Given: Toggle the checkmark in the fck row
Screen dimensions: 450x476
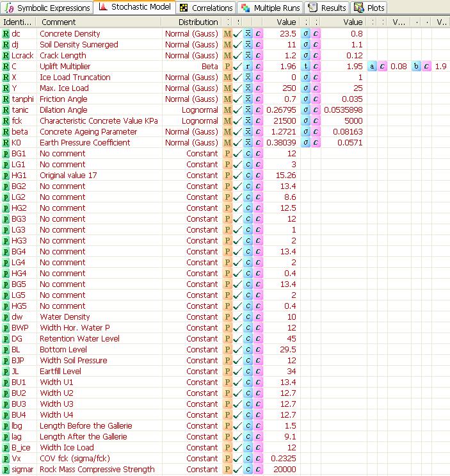Looking at the screenshot, I should coord(237,121).
